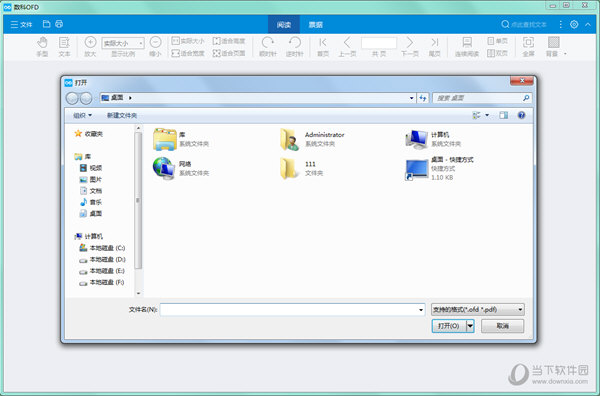This screenshot has width=600, height=396.
Task: Enter 全屏 fullscreen mode
Action: click(x=528, y=47)
